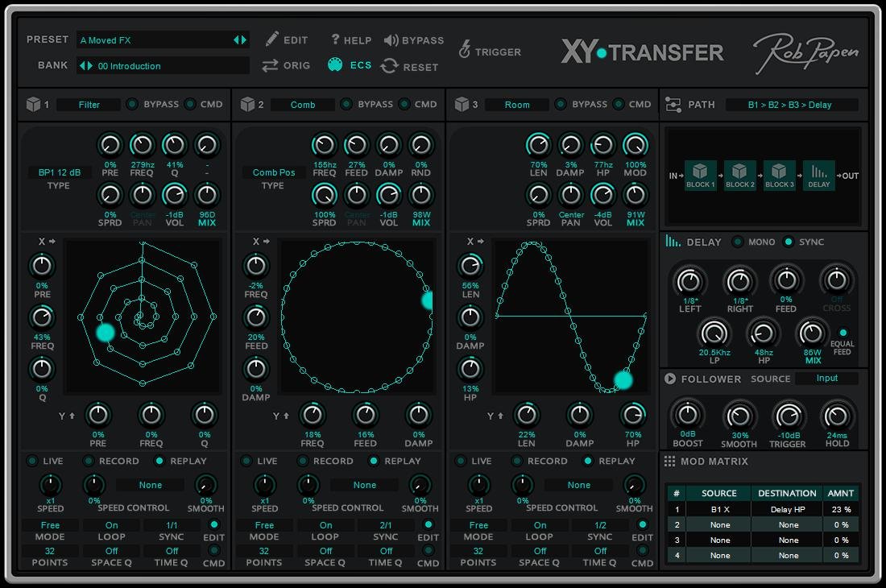Screen dimensions: 886x588
Task: Open the BP1 12 dB filter TYPE menu
Action: click(60, 172)
